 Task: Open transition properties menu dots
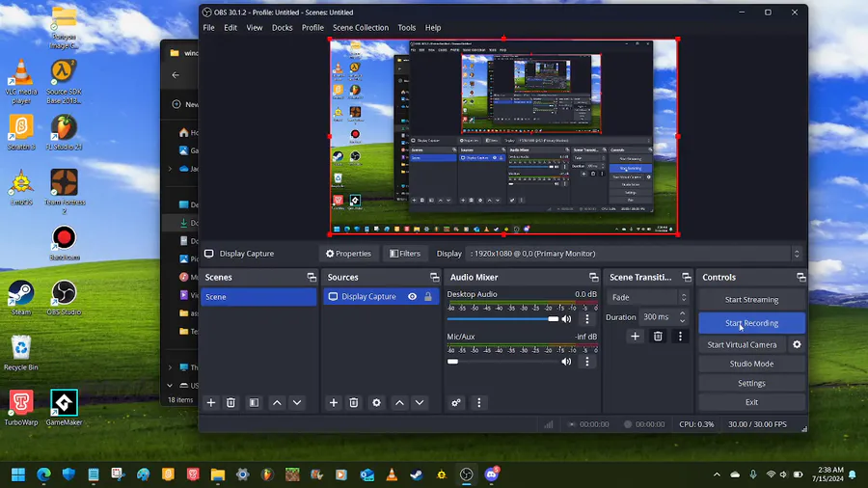tap(680, 337)
